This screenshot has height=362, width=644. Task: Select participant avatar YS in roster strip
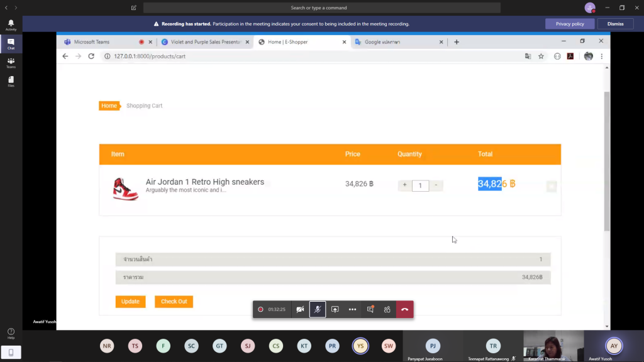click(360, 346)
